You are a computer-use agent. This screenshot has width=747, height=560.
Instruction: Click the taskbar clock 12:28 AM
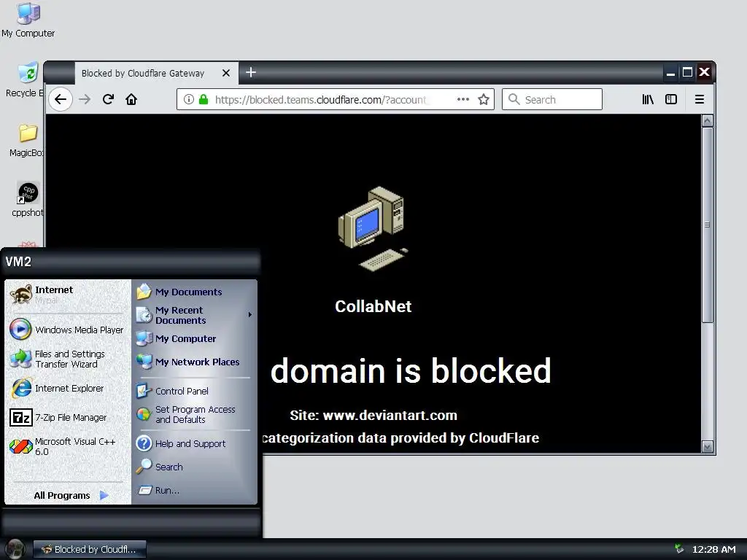(713, 549)
